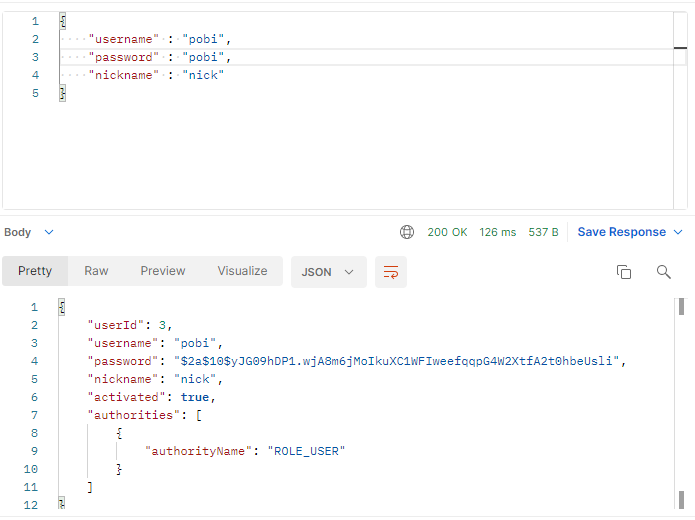Click line number 10 in response editor
Screen dimensions: 695x520
pos(31,469)
